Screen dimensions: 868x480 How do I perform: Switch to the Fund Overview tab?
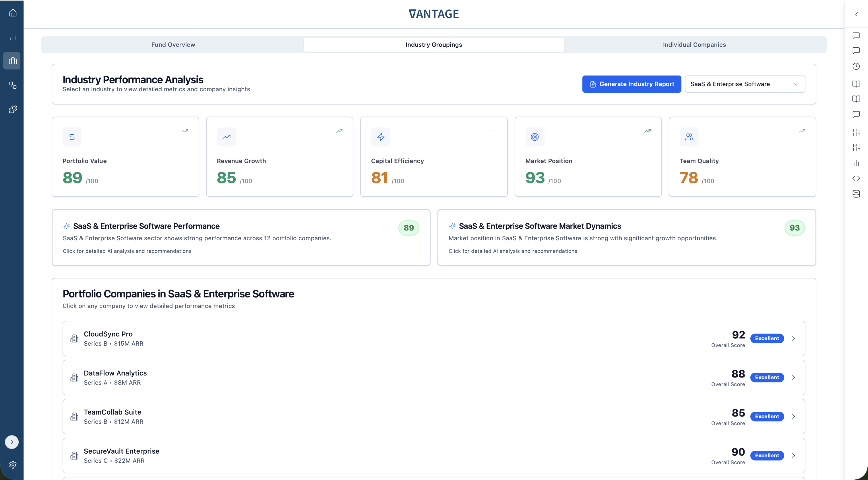tap(173, 44)
